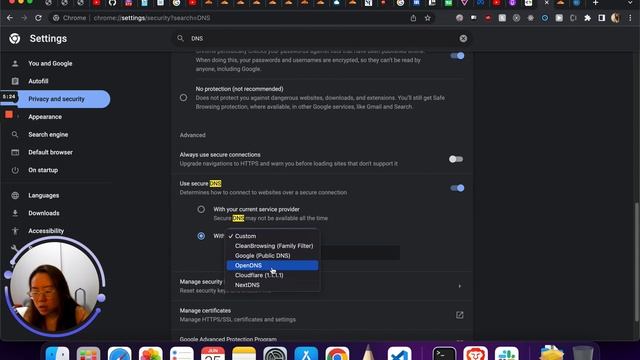The image size is (640, 360).
Task: Open the Manage certificates row
Action: [x=322, y=315]
